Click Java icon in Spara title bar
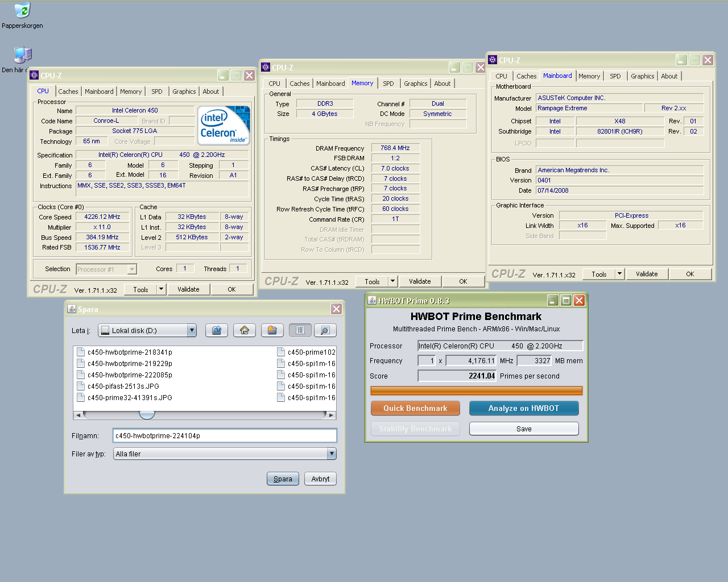728x582 pixels. coord(72,309)
